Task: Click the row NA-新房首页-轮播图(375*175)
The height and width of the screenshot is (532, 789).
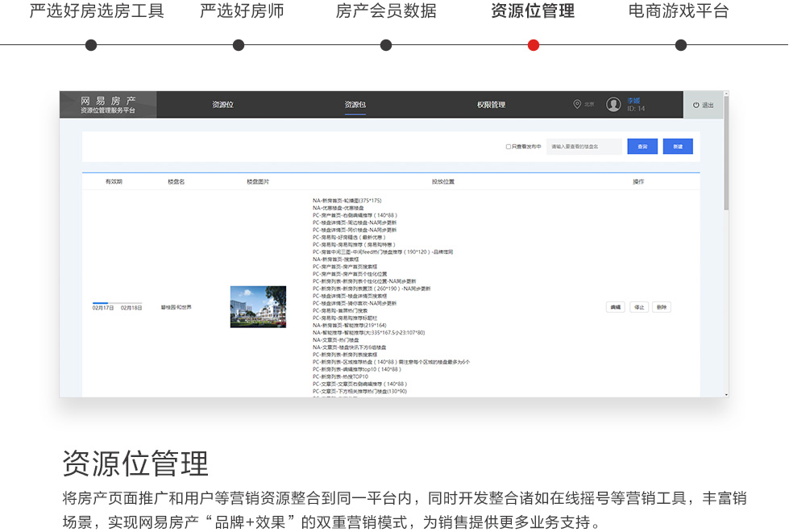Action: 347,201
